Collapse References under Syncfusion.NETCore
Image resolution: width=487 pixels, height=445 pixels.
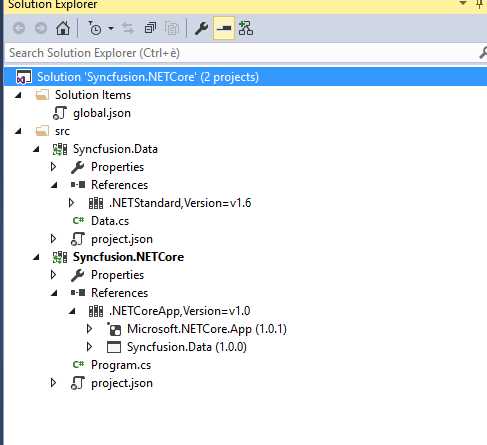[55, 293]
